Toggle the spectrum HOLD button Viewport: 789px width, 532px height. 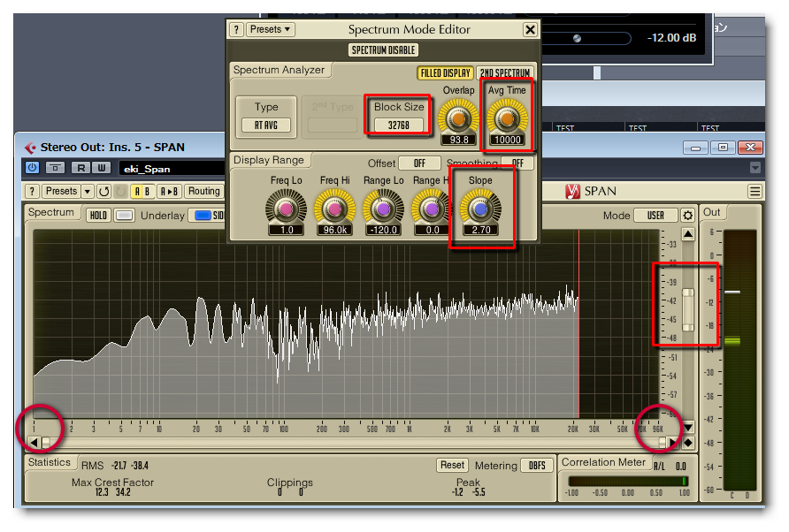98,216
